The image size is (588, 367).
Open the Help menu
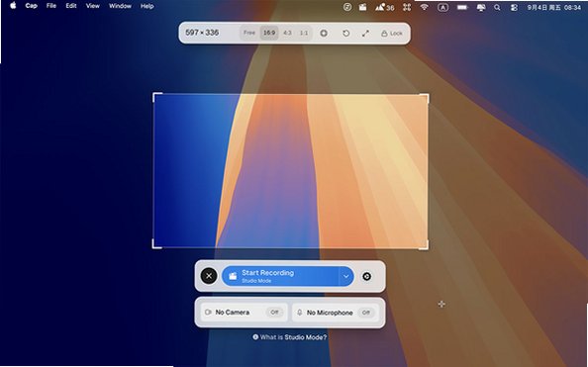[x=147, y=6]
